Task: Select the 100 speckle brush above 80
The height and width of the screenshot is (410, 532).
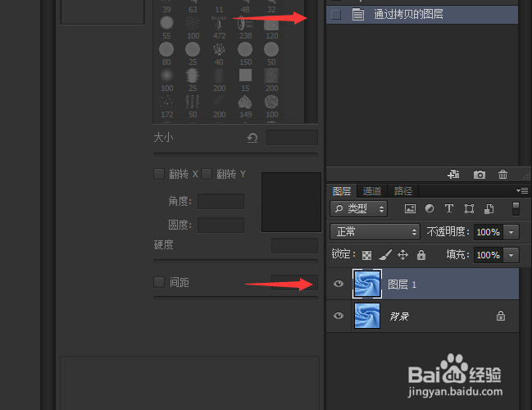Action: tap(193, 27)
